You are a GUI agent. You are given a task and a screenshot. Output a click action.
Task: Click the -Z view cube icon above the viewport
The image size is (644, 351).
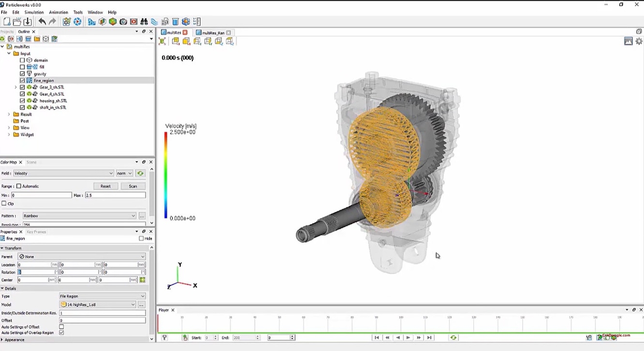click(218, 41)
